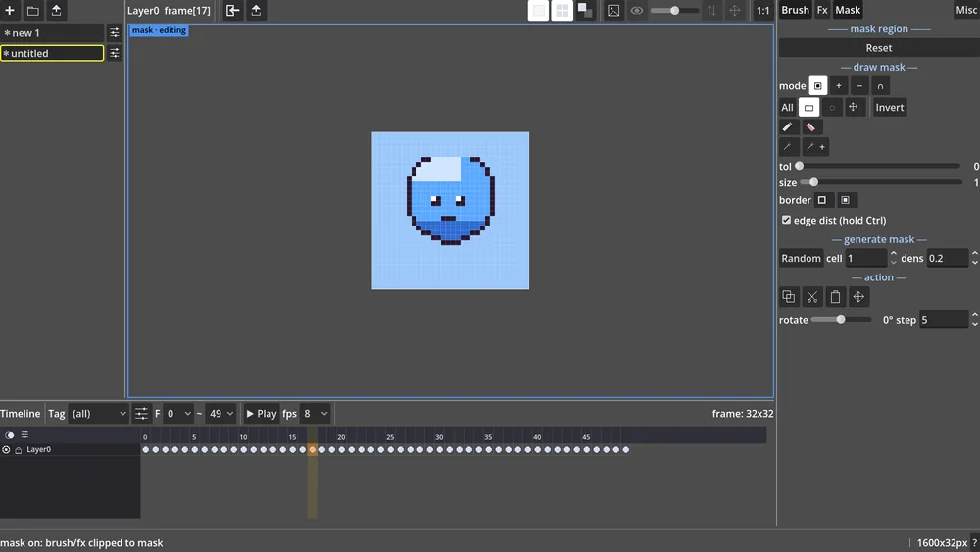Select the outer border option
The height and width of the screenshot is (552, 980).
click(822, 200)
